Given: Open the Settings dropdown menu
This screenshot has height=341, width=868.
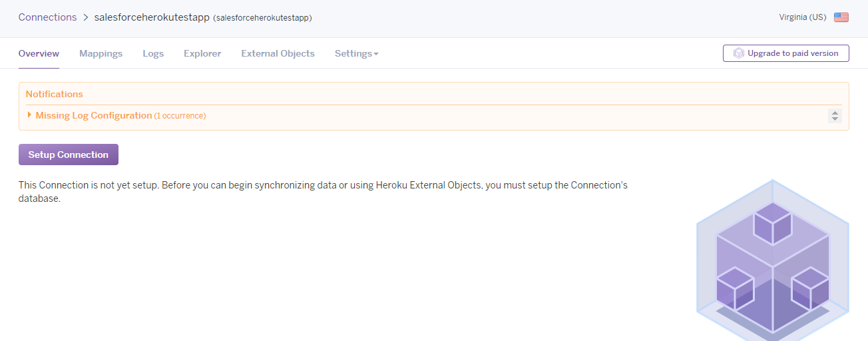Looking at the screenshot, I should (356, 53).
